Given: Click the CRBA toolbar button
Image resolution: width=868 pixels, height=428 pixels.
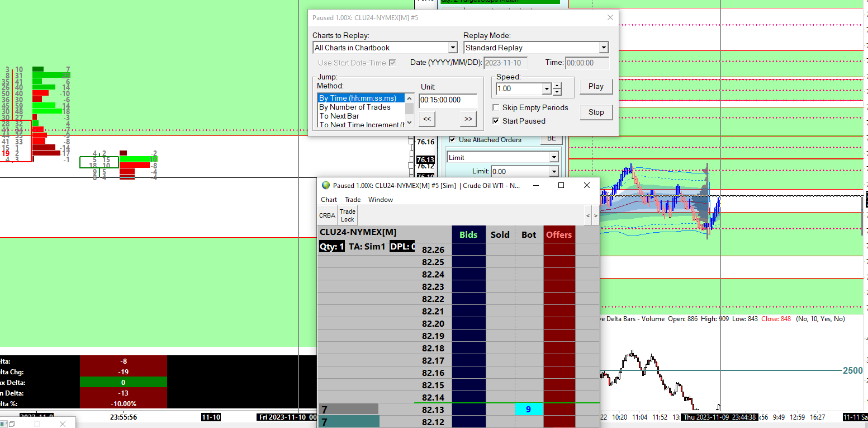Looking at the screenshot, I should coord(327,215).
